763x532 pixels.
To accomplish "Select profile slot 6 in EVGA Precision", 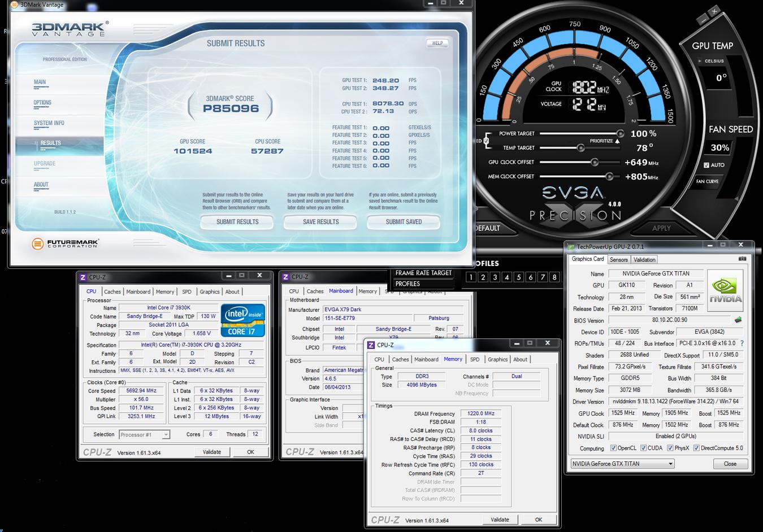I will tap(530, 277).
